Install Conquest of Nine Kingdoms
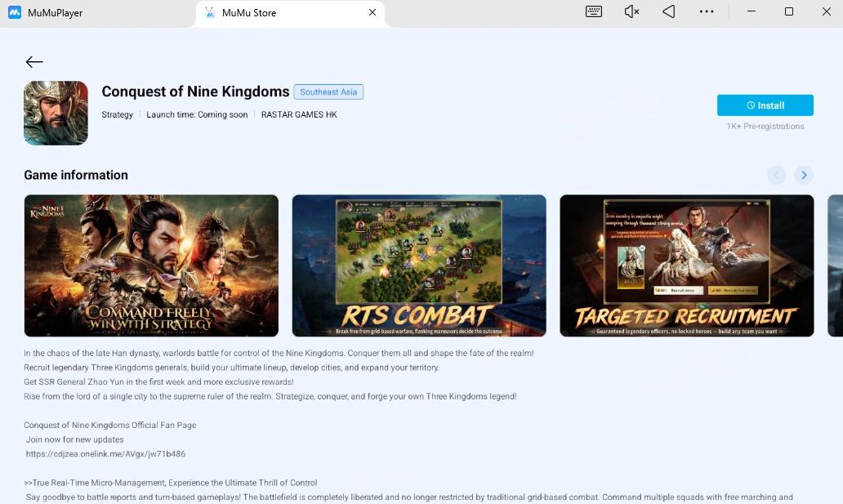This screenshot has width=843, height=504. click(x=765, y=105)
